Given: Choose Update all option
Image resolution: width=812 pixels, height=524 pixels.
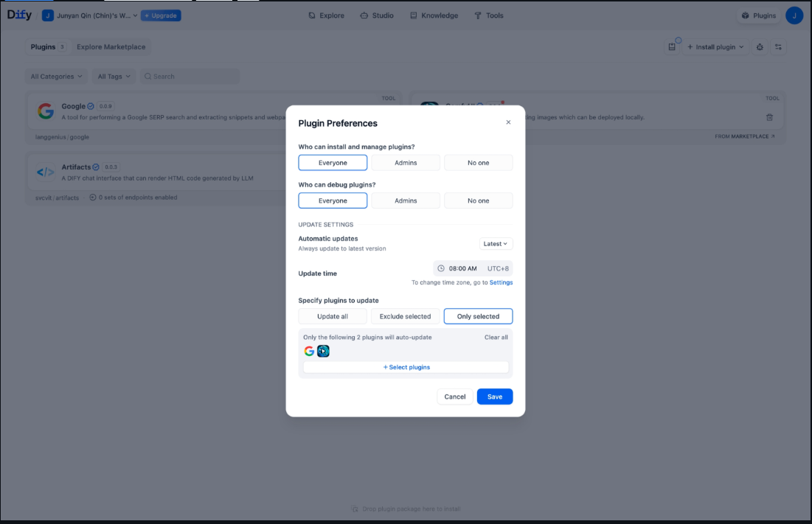Looking at the screenshot, I should pyautogui.click(x=333, y=316).
